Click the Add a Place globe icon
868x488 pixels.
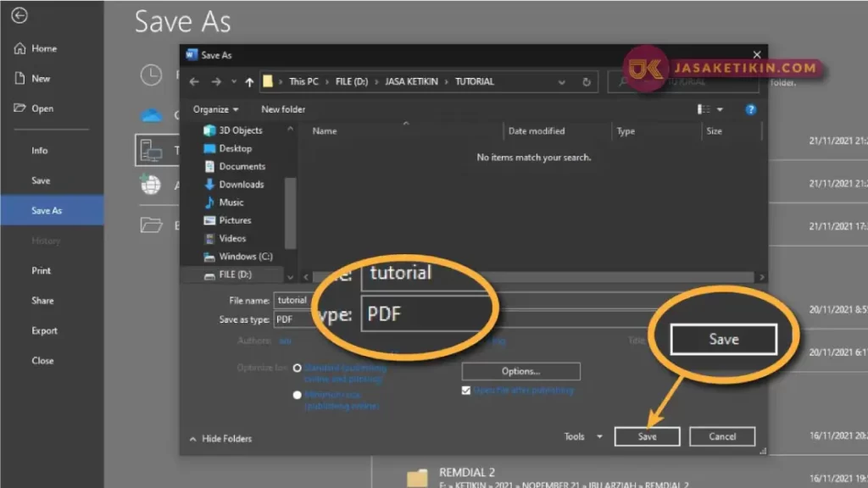(151, 184)
